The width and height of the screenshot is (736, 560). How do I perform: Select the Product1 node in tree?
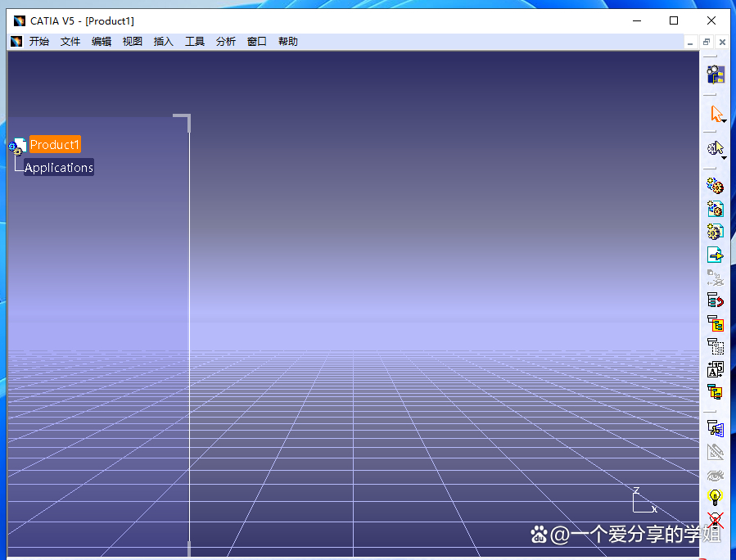(x=55, y=144)
